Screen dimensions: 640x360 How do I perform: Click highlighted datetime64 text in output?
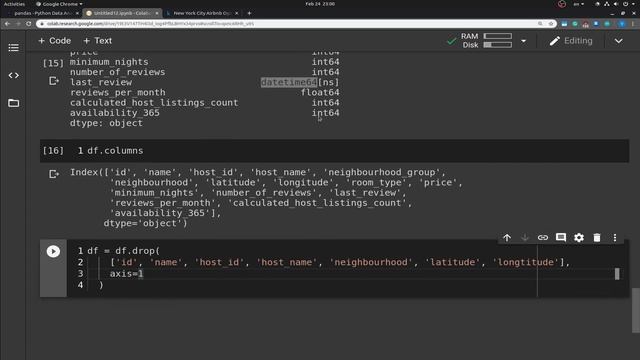pos(289,82)
